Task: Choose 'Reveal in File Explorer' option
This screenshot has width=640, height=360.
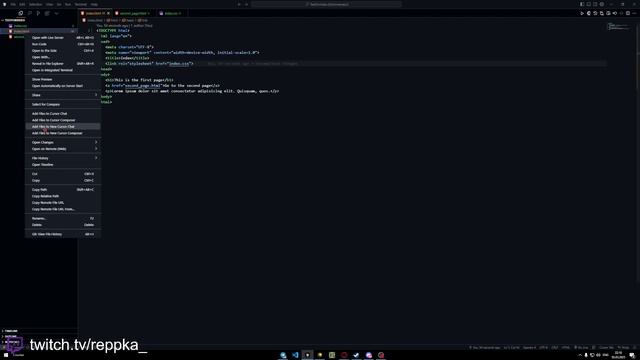Action: point(63,64)
